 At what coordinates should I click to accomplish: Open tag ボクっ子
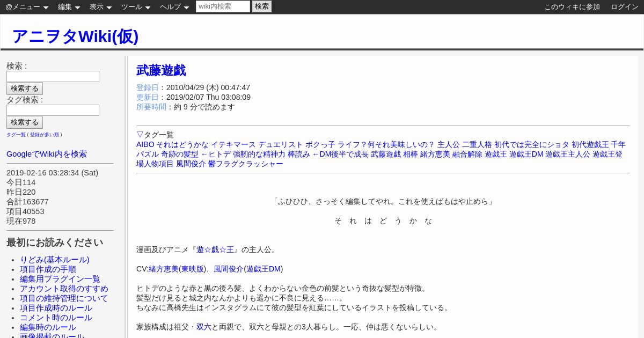pos(320,144)
